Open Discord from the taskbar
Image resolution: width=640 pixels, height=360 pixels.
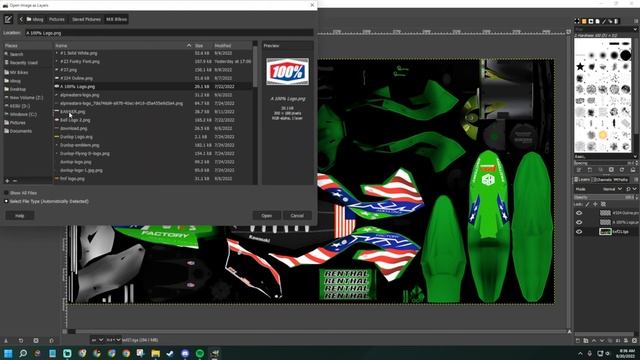pos(185,353)
